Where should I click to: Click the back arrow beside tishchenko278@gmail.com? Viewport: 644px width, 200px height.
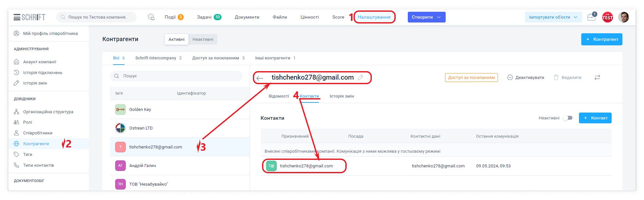(x=260, y=78)
